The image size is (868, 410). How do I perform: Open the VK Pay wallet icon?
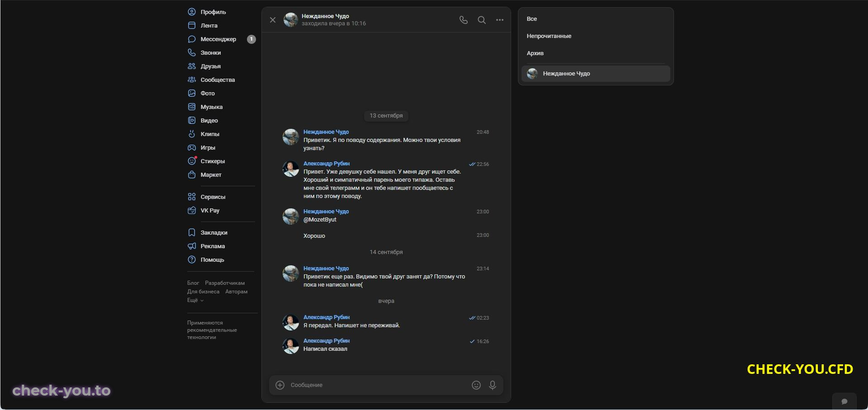tap(192, 210)
